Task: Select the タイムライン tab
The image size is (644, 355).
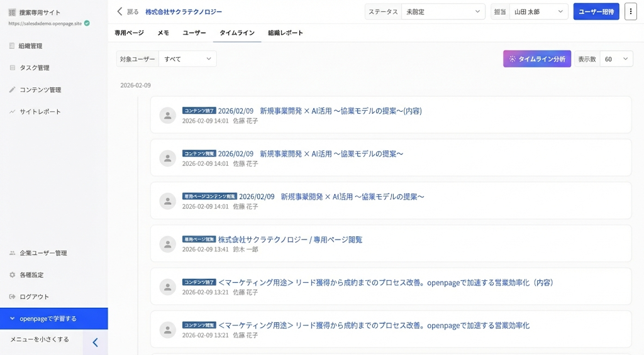Action: point(237,33)
